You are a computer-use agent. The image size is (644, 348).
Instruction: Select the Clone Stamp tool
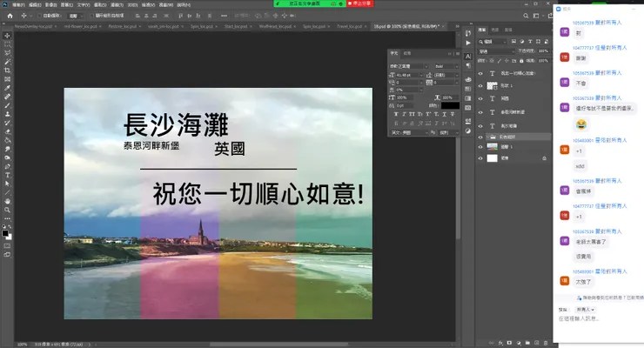tap(7, 114)
